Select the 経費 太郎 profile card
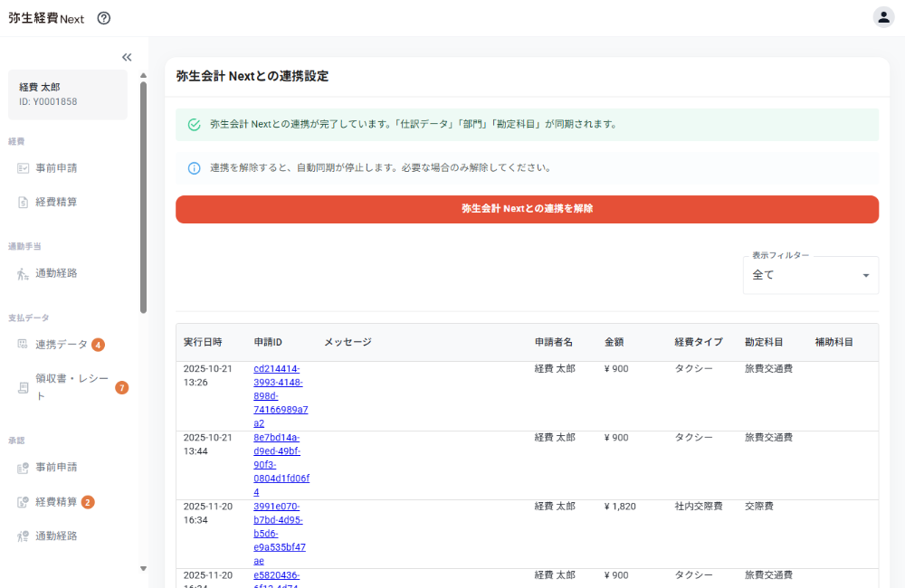The width and height of the screenshot is (905, 588). 67,94
